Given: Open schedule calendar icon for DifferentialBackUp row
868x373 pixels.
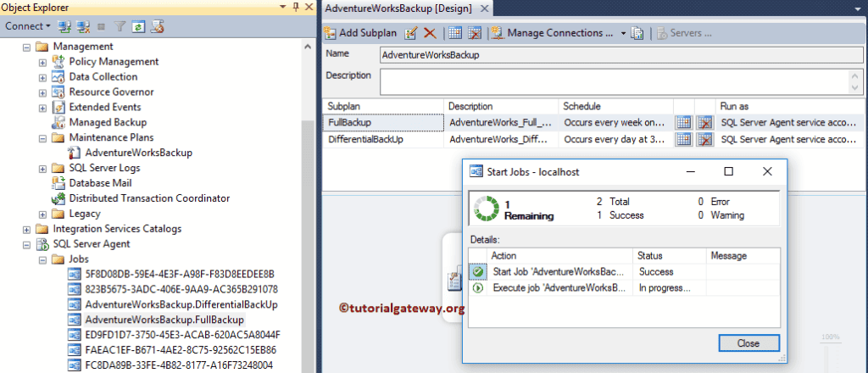Looking at the screenshot, I should (684, 140).
